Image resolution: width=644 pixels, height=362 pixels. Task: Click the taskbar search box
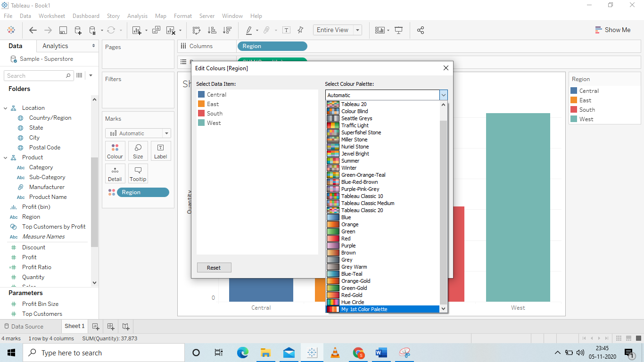104,353
